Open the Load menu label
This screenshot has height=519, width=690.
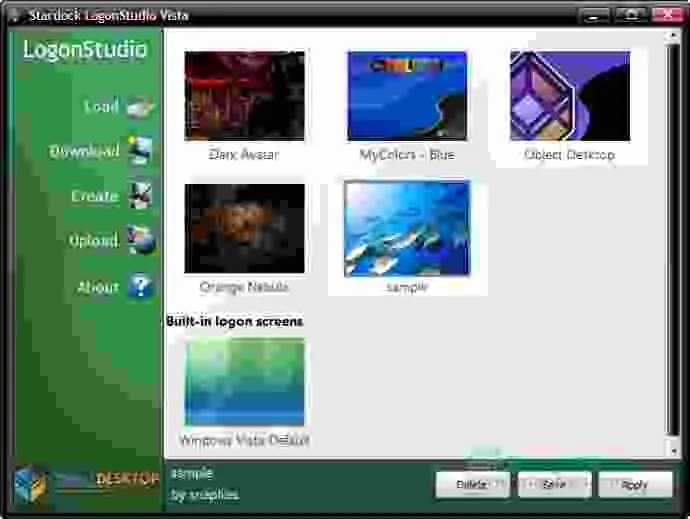click(101, 107)
